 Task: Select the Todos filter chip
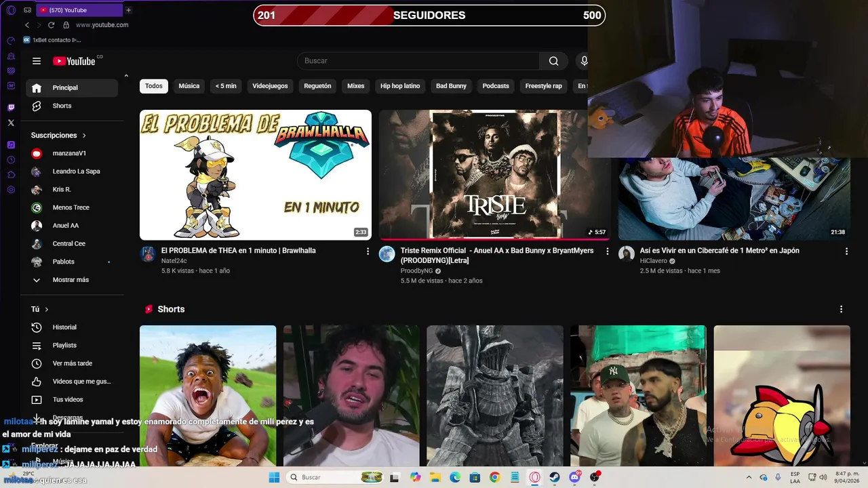click(x=154, y=86)
